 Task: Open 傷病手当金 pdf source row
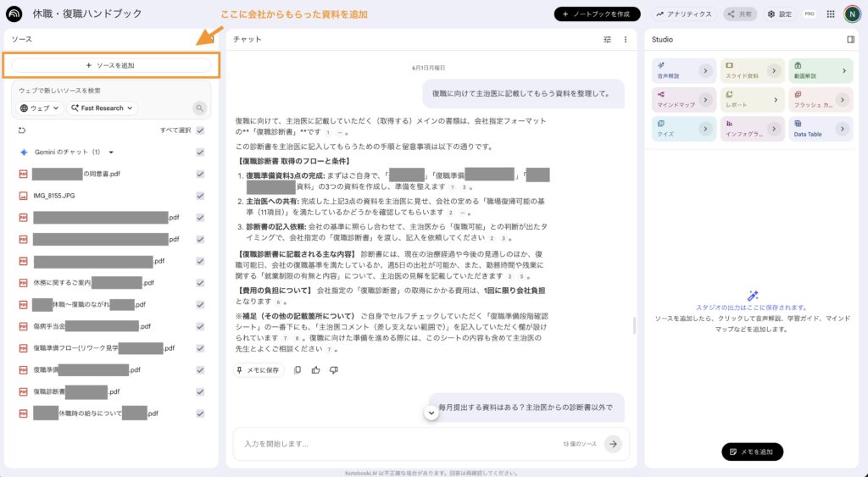coord(92,326)
